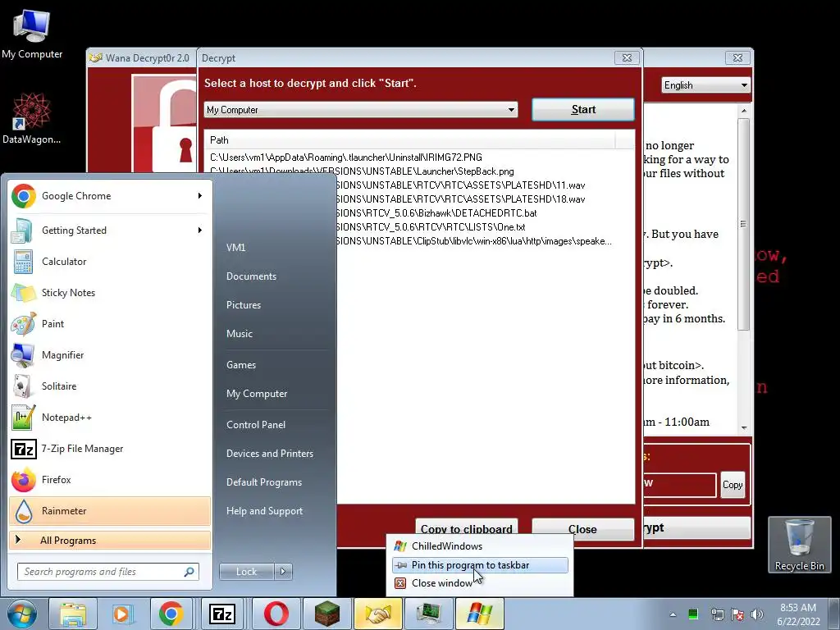Open Calculator from Start menu
This screenshot has height=630, width=840.
point(110,262)
